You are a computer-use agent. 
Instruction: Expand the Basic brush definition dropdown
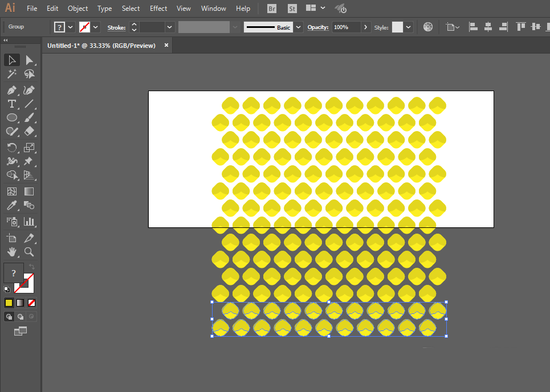[x=298, y=27]
